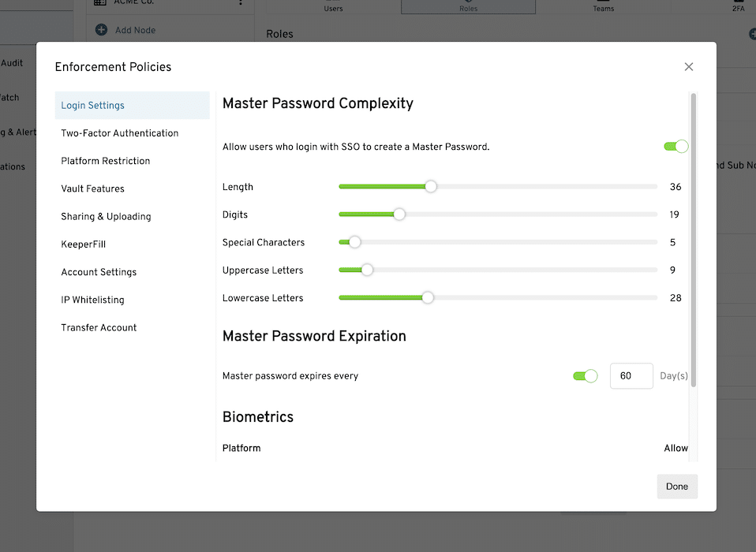This screenshot has height=552, width=756.
Task: Toggle SSO Master Password creation switch
Action: (676, 147)
